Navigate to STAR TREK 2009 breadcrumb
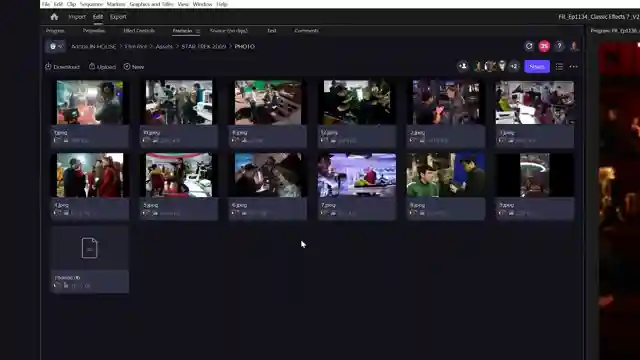This screenshot has height=360, width=640. tap(204, 47)
